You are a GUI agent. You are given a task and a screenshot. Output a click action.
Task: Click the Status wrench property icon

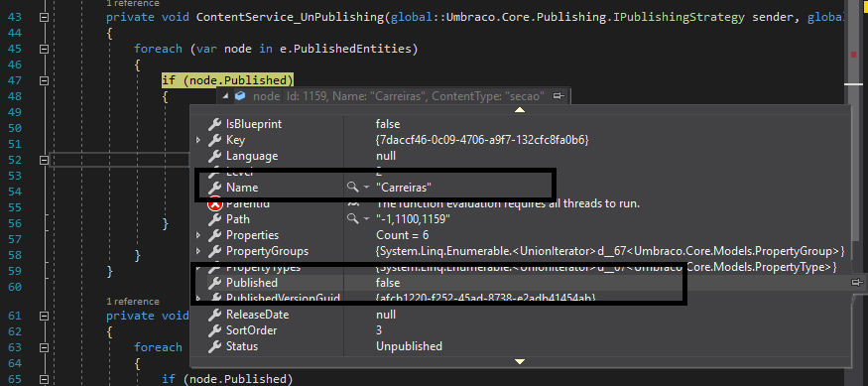point(215,346)
